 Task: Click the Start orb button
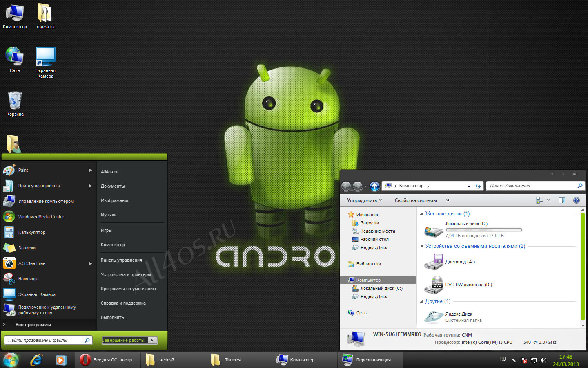[11, 360]
